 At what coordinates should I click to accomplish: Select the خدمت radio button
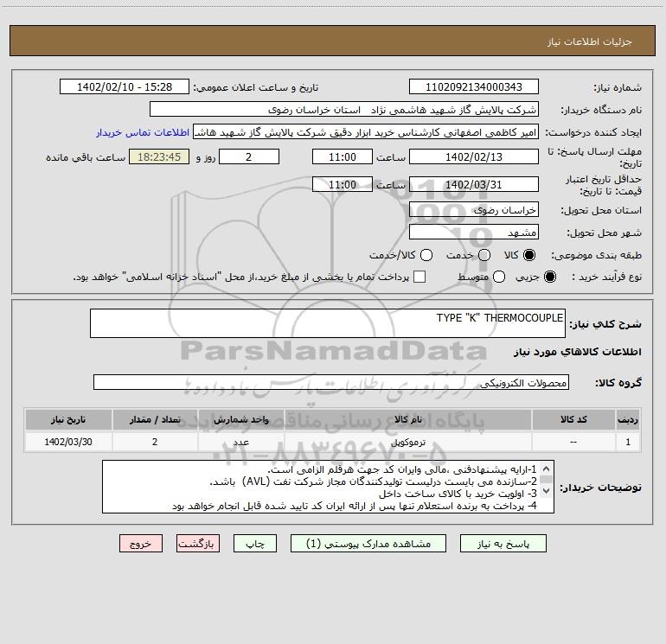484,255
